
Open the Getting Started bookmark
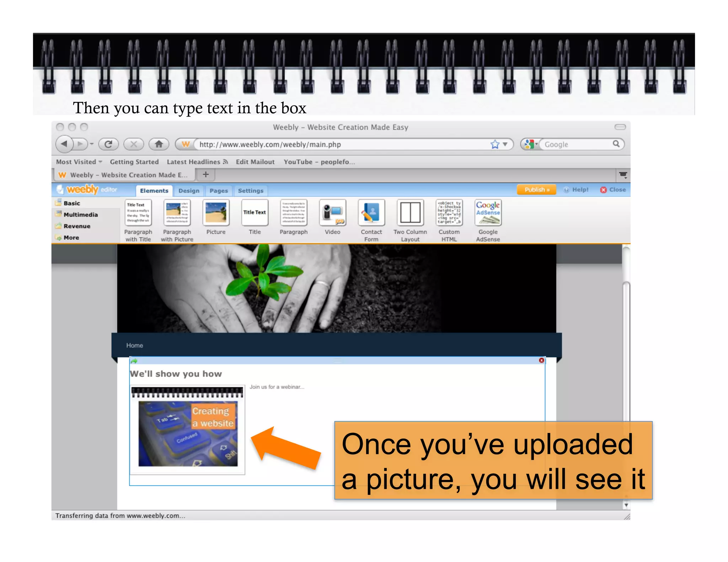134,162
